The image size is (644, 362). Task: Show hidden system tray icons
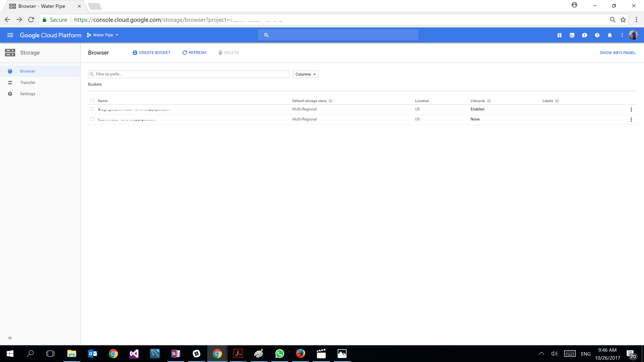[541, 353]
